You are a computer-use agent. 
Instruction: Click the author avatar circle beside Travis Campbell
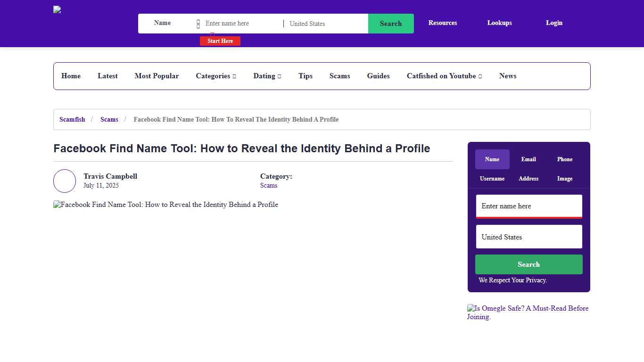pyautogui.click(x=65, y=181)
